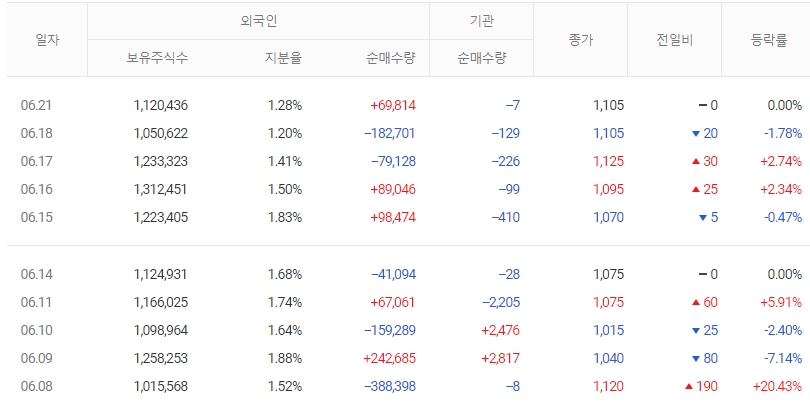Screen dimensions: 810x403
Task: Click the 기관 group header
Action: [481, 21]
